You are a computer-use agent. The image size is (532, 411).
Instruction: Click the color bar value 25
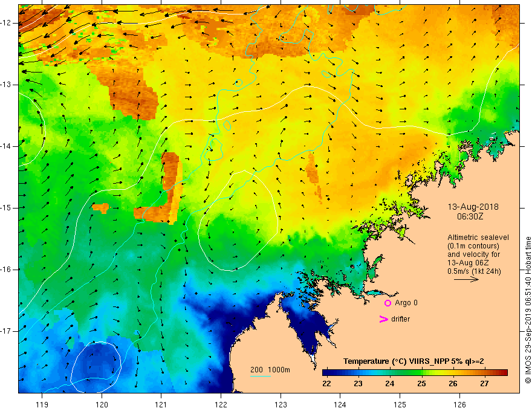click(x=421, y=384)
